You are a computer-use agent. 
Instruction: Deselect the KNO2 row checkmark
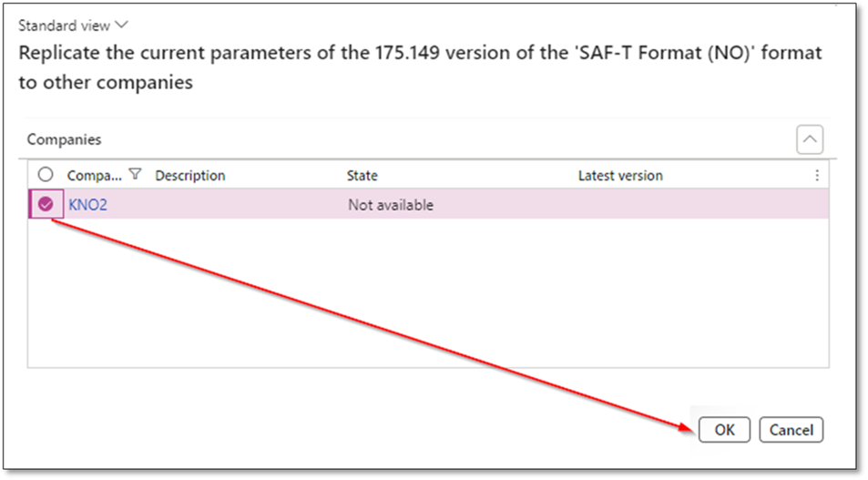(46, 205)
